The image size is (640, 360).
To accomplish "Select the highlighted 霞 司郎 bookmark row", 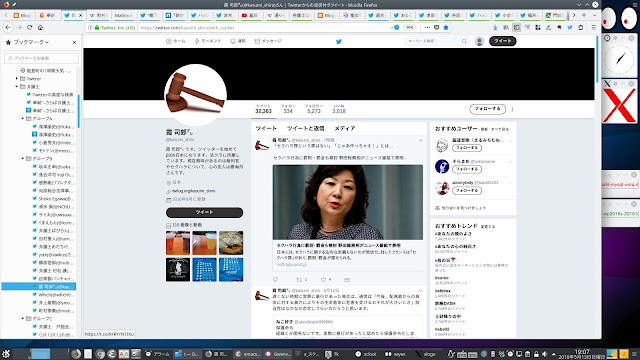I will pyautogui.click(x=39, y=287).
